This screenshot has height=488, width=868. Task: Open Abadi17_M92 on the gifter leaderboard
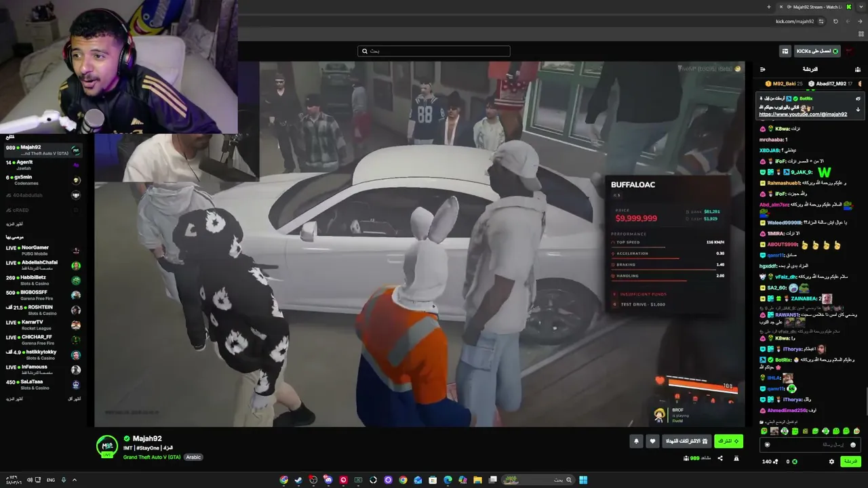coord(831,83)
